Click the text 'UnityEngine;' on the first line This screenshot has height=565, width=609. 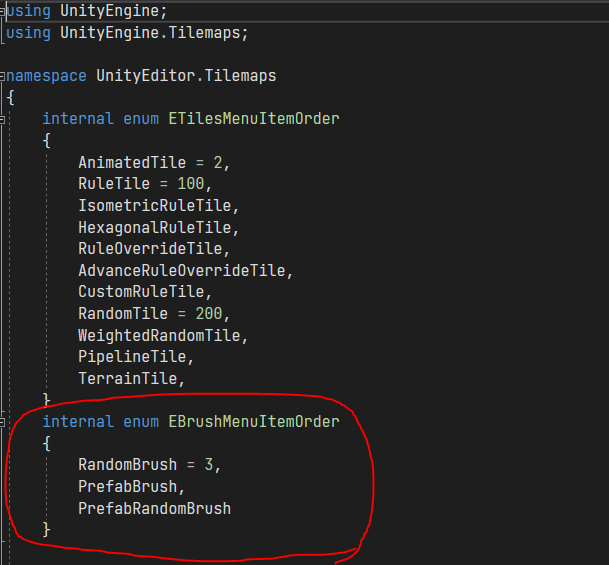point(113,11)
